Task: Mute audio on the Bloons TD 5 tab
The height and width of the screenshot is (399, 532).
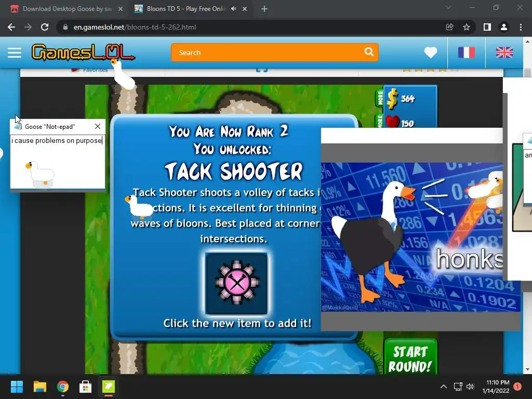Action: (x=233, y=9)
